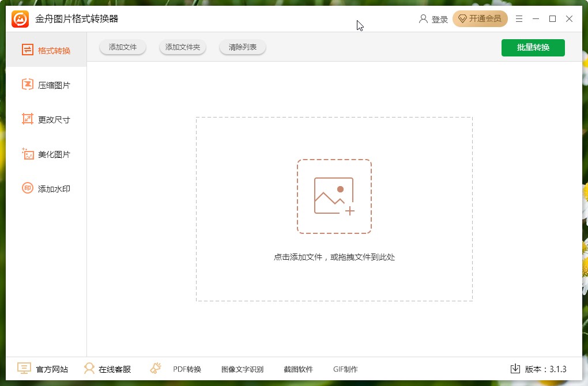Open the hamburger settings menu

pyautogui.click(x=518, y=18)
